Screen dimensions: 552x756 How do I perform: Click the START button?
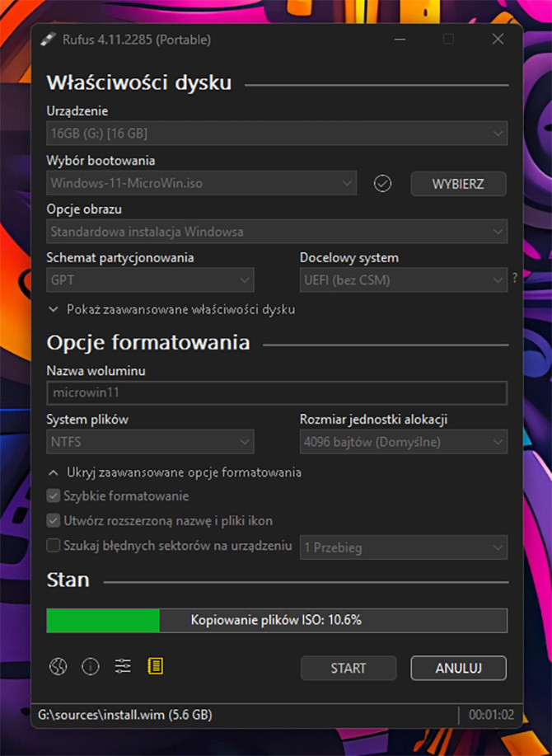point(349,669)
